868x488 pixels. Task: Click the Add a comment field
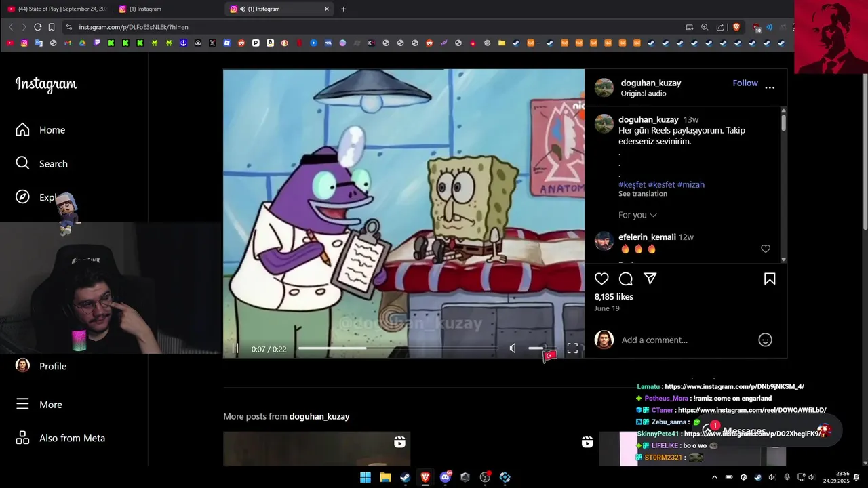point(685,340)
